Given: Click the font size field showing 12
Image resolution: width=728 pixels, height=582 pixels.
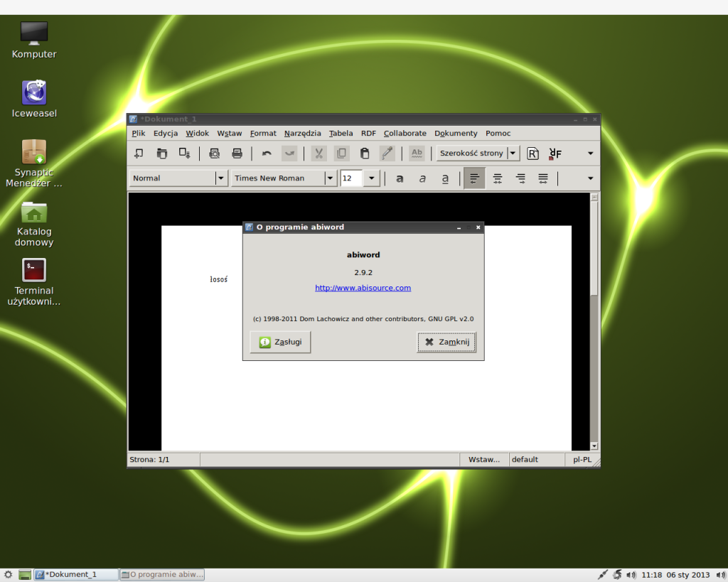Looking at the screenshot, I should pos(351,178).
